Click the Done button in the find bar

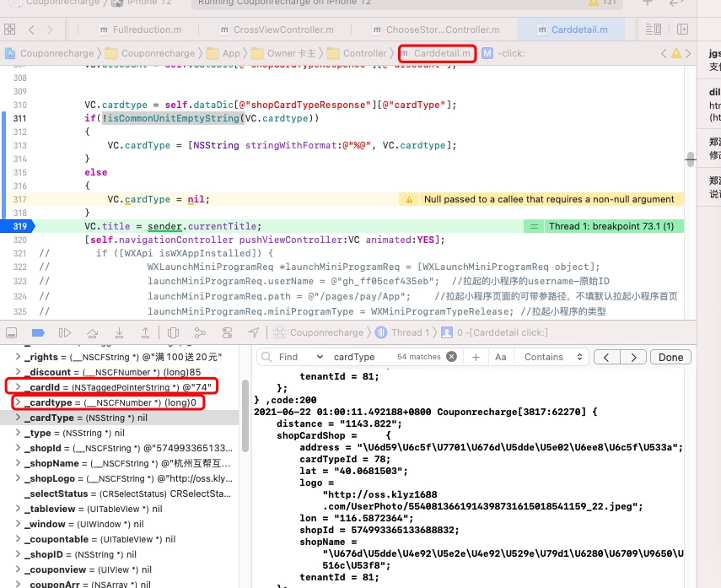pos(670,357)
